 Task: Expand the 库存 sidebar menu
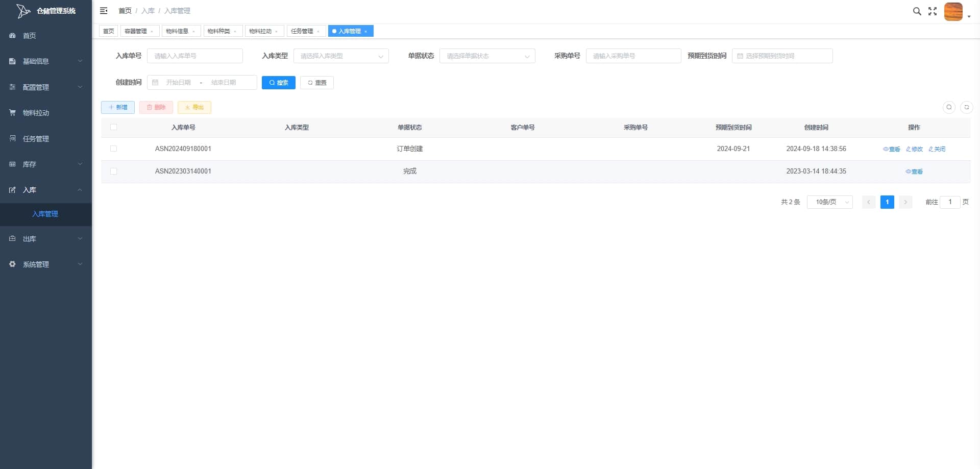(x=46, y=164)
